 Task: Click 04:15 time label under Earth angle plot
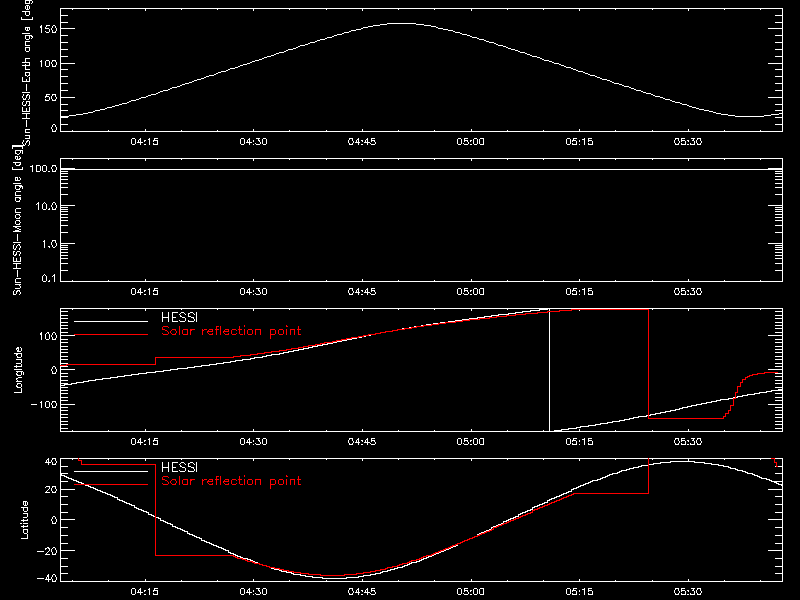(144, 141)
